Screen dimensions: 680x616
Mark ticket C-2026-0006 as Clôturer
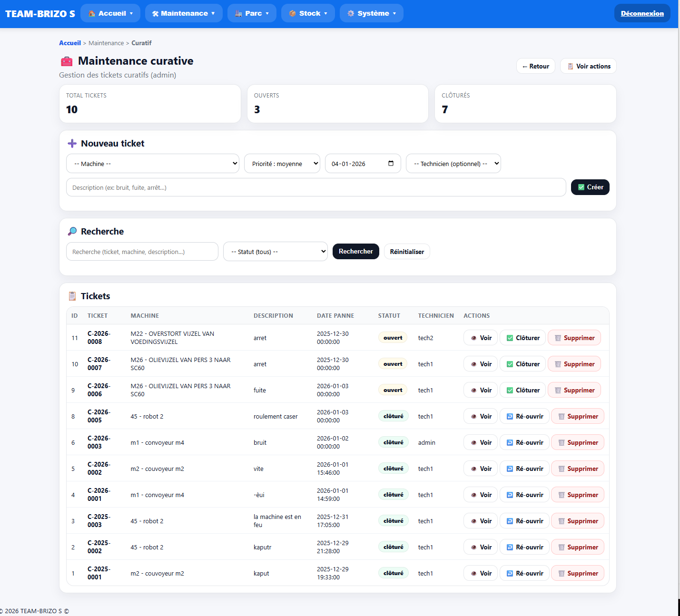pos(522,390)
